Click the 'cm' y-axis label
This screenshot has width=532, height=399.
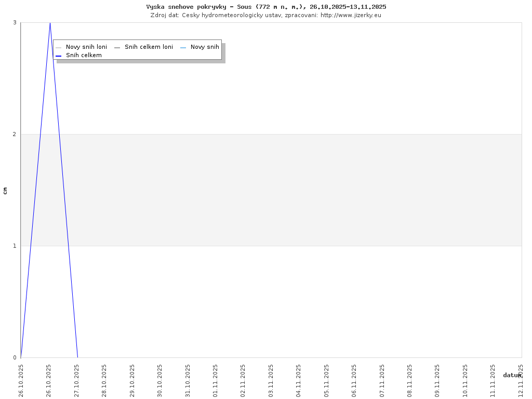[x=5, y=191]
